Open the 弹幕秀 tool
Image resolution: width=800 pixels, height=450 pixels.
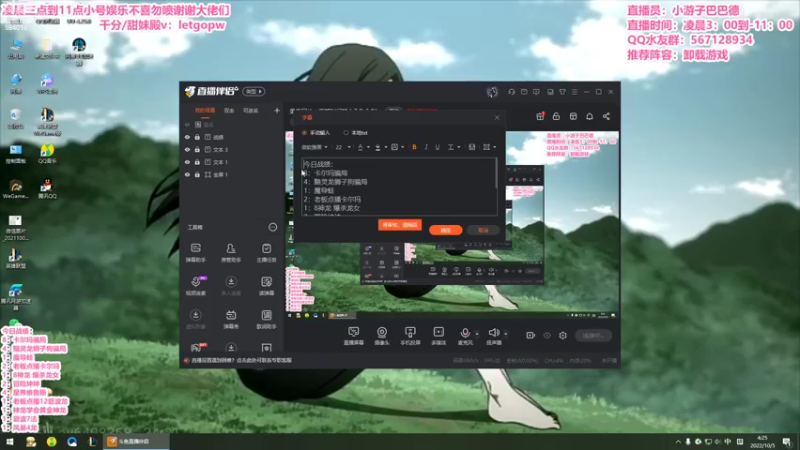231,319
